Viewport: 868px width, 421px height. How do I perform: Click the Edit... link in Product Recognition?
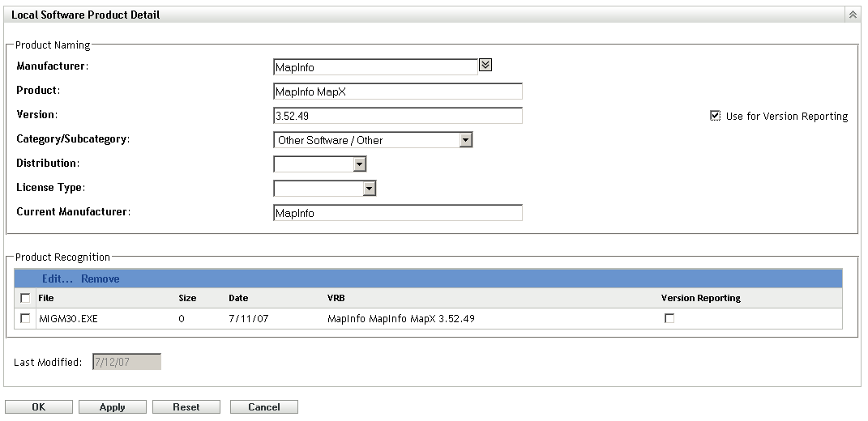(x=58, y=279)
